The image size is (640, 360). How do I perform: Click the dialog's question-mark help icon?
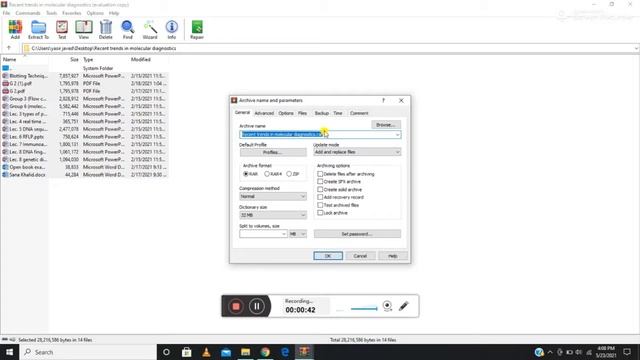tap(383, 100)
